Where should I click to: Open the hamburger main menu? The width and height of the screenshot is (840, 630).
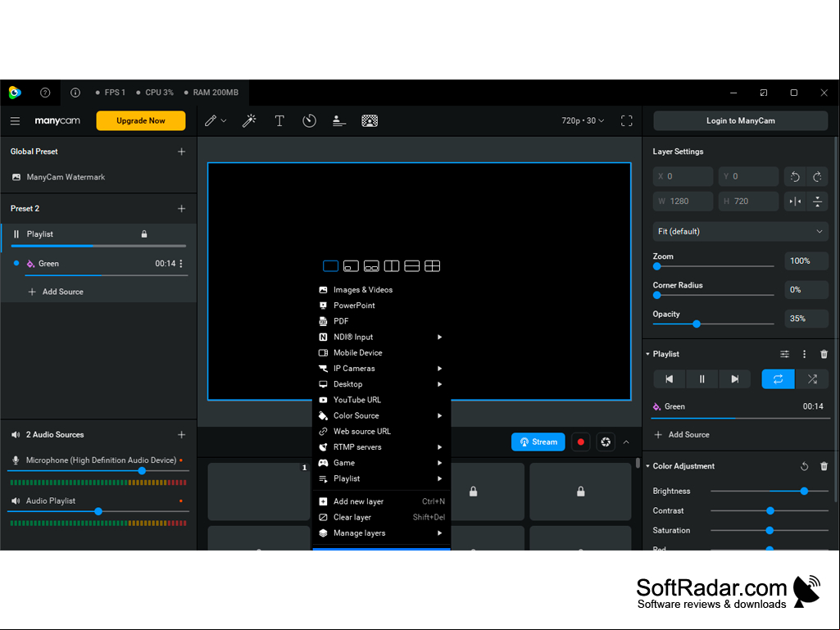[x=15, y=121]
